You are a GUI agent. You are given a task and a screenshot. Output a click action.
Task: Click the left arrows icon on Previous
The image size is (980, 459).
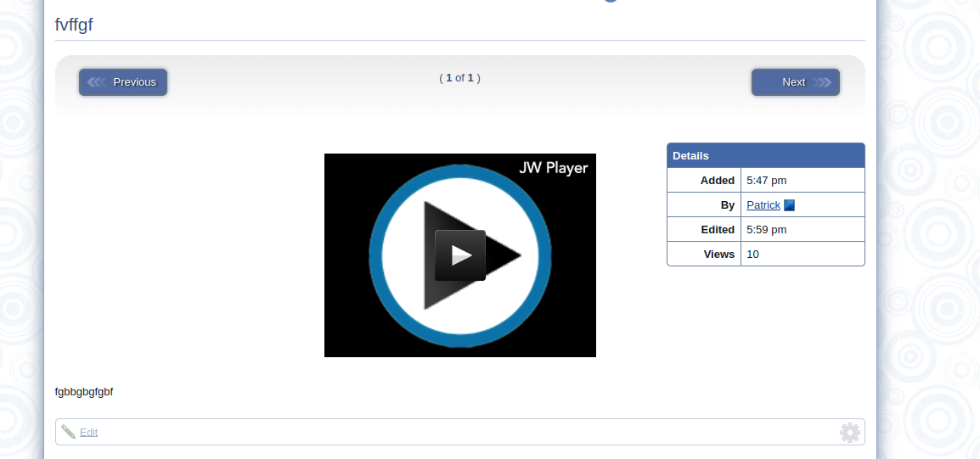[x=97, y=82]
